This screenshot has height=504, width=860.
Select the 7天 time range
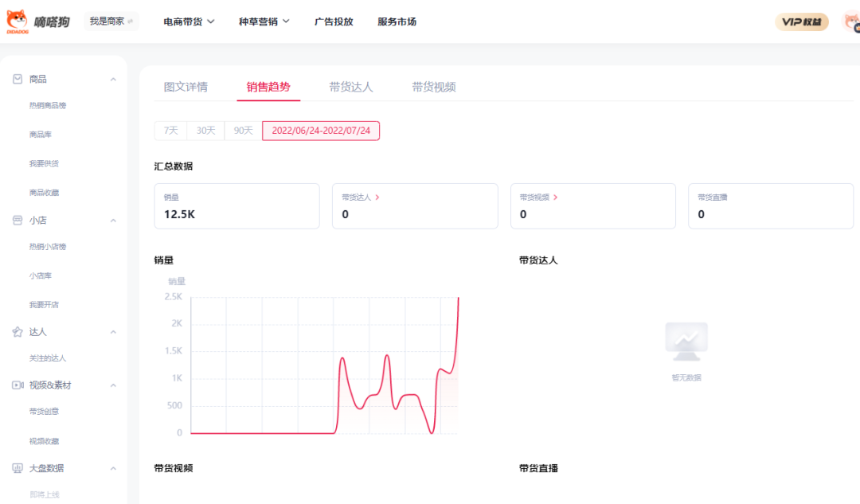point(170,131)
